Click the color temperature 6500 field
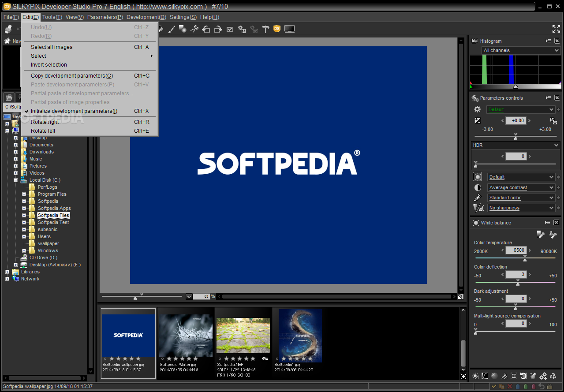This screenshot has height=392, width=564. pos(515,250)
